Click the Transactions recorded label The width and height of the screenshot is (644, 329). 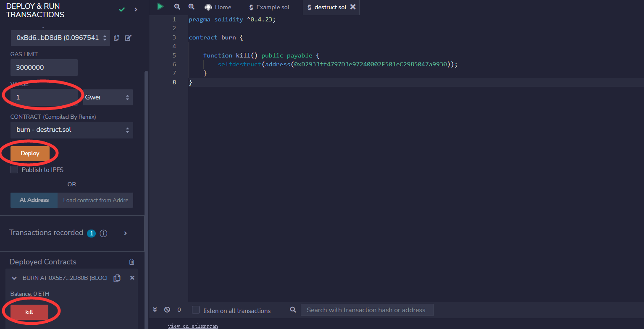46,232
